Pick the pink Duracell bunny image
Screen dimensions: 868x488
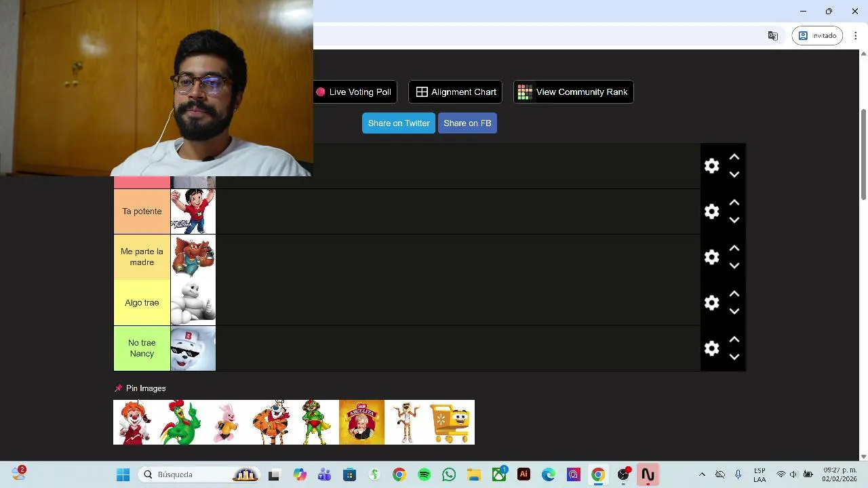[x=226, y=422]
